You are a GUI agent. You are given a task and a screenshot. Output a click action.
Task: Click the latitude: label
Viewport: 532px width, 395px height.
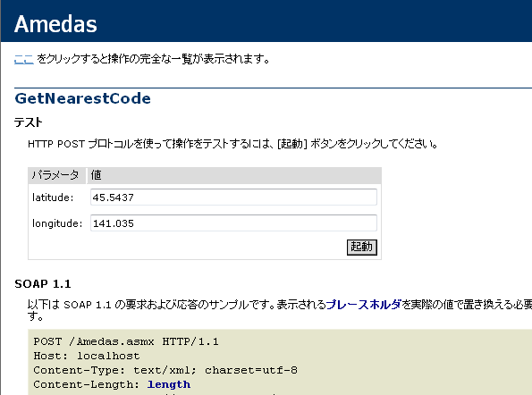point(53,197)
